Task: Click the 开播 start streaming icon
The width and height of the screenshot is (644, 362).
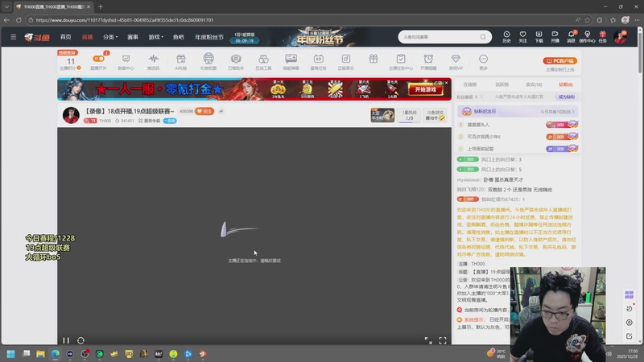Action: pyautogui.click(x=555, y=37)
